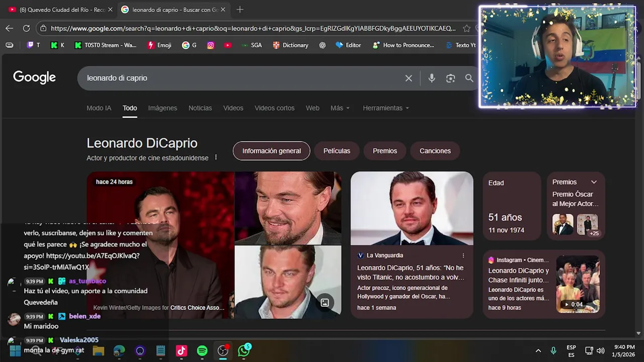Image resolution: width=644 pixels, height=362 pixels.
Task: Open La Vanguardia result three-dot menu
Action: point(463,255)
